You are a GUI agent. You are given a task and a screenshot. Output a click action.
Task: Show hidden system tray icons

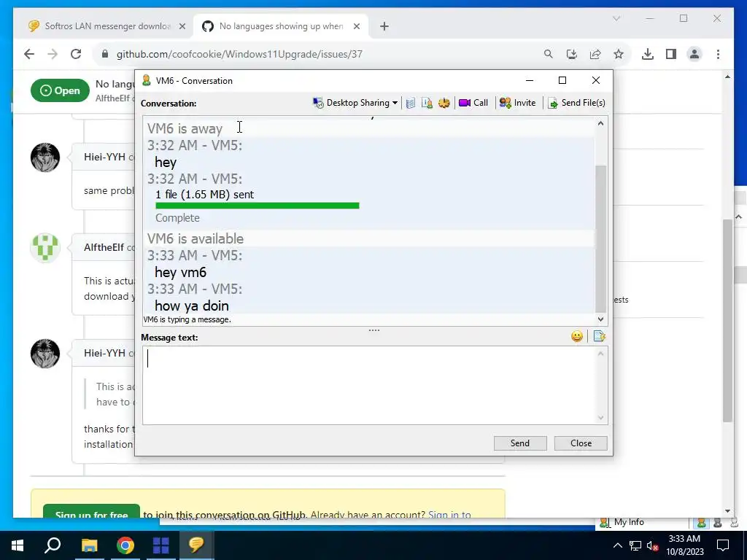click(617, 545)
